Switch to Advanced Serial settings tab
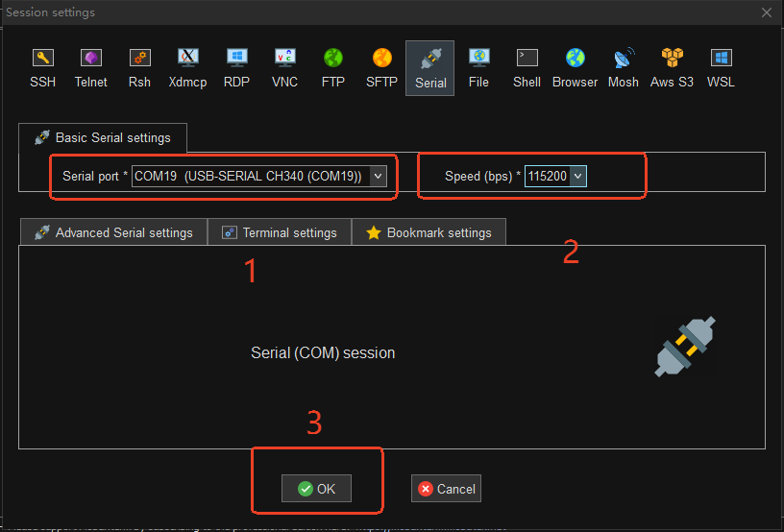Image resolution: width=784 pixels, height=532 pixels. (113, 232)
